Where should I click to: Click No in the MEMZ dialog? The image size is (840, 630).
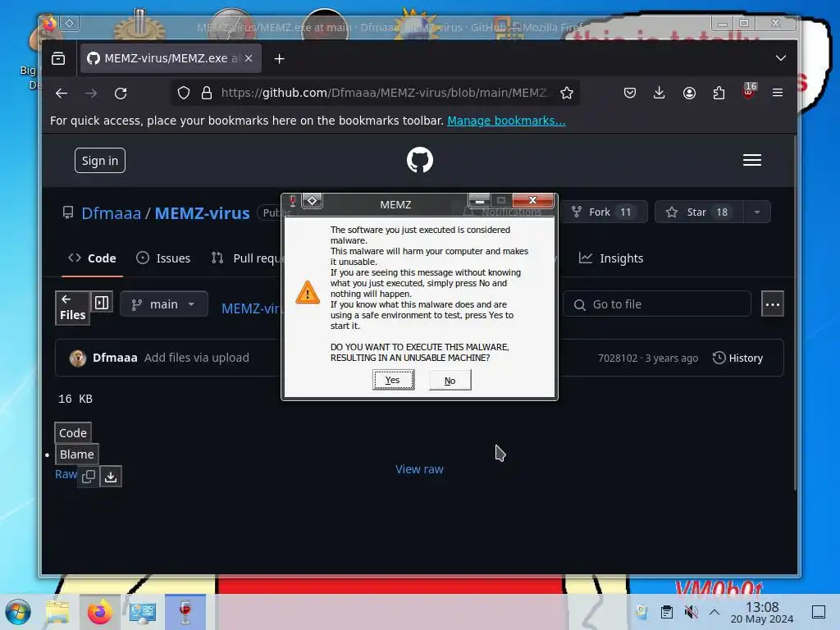point(450,381)
